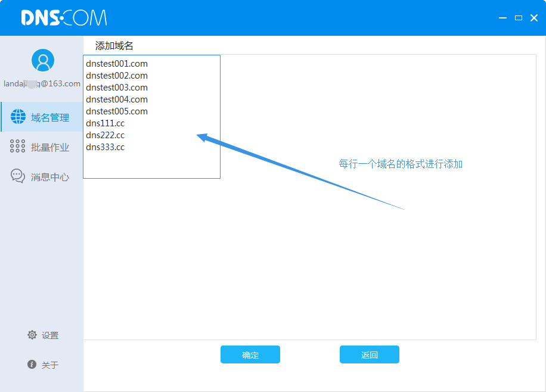Click the chat bubble icon for 消息中心
546x392 pixels.
pyautogui.click(x=18, y=176)
